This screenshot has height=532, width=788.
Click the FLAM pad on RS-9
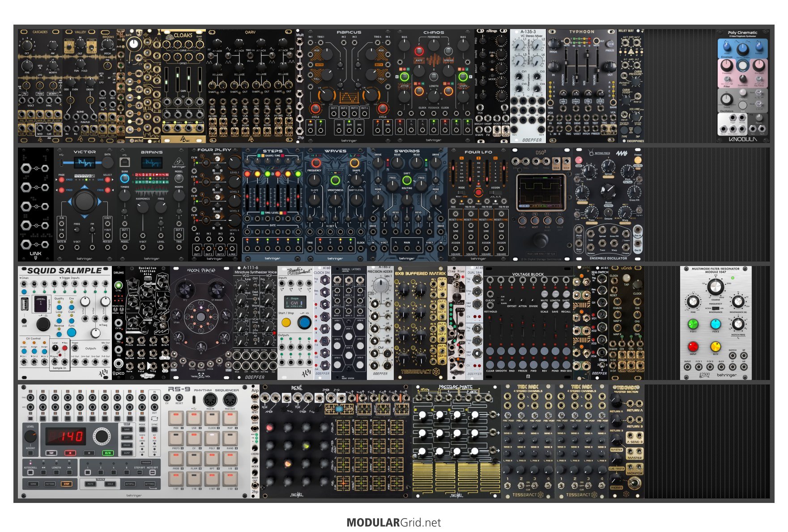[x=194, y=459]
